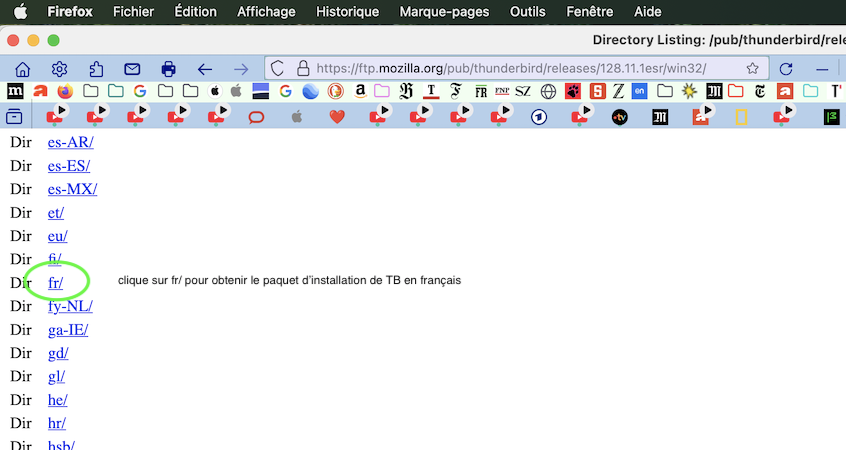Open the et/ directory link

coord(56,213)
